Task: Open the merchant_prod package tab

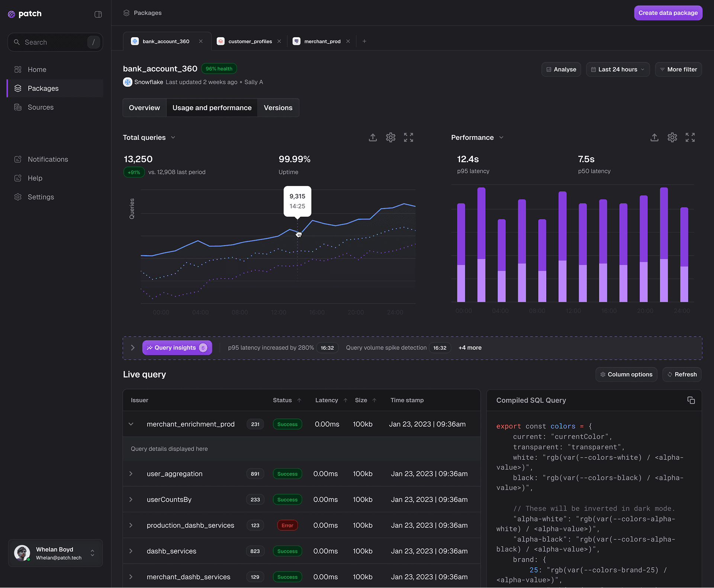Action: coord(322,41)
